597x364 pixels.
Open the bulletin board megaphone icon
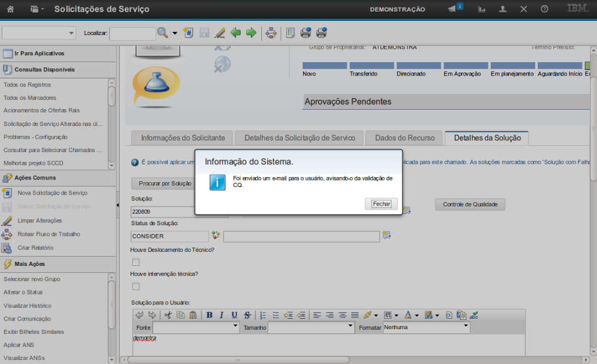pos(452,9)
